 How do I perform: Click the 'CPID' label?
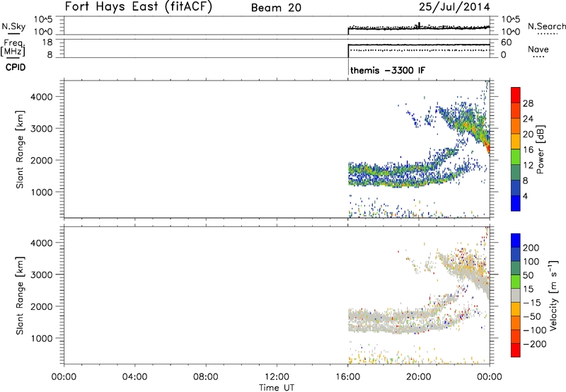16,67
